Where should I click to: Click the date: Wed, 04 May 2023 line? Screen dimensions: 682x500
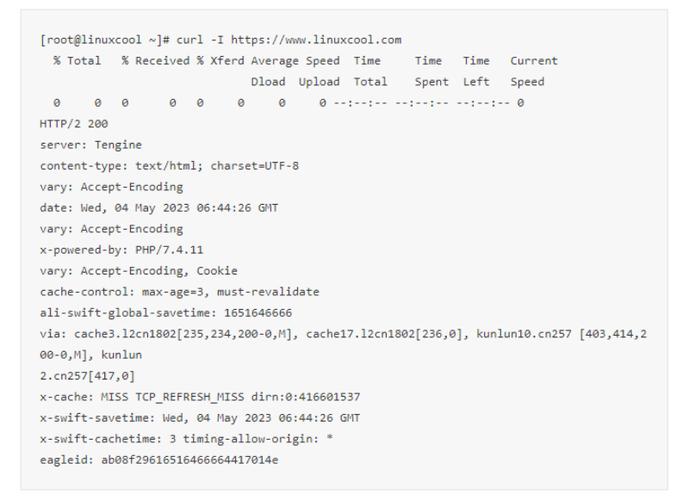pyautogui.click(x=159, y=208)
